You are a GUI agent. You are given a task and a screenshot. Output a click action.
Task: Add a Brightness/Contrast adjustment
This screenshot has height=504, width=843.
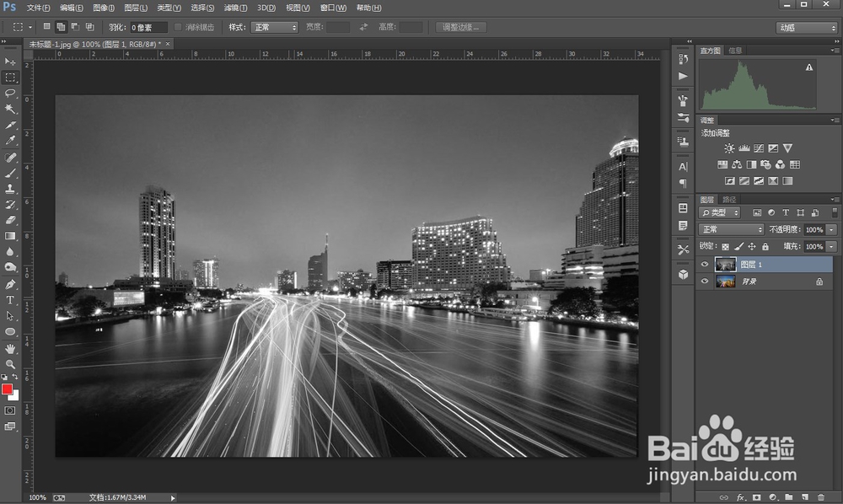tap(729, 148)
